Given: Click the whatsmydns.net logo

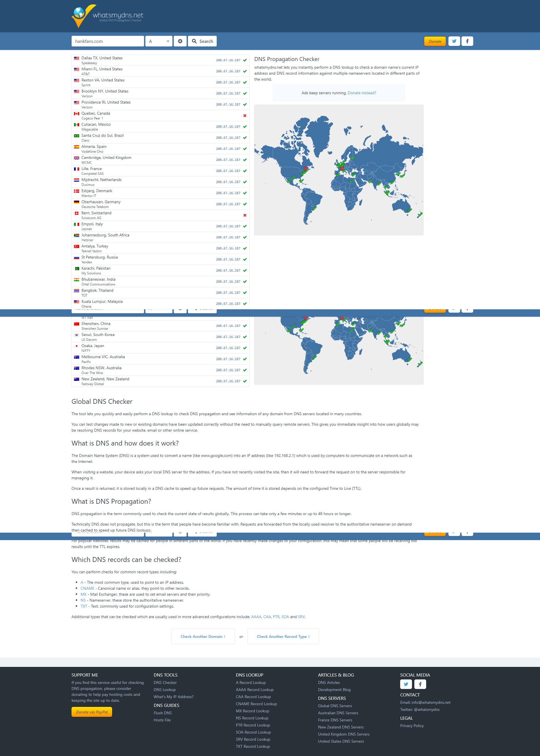Looking at the screenshot, I should [x=107, y=16].
